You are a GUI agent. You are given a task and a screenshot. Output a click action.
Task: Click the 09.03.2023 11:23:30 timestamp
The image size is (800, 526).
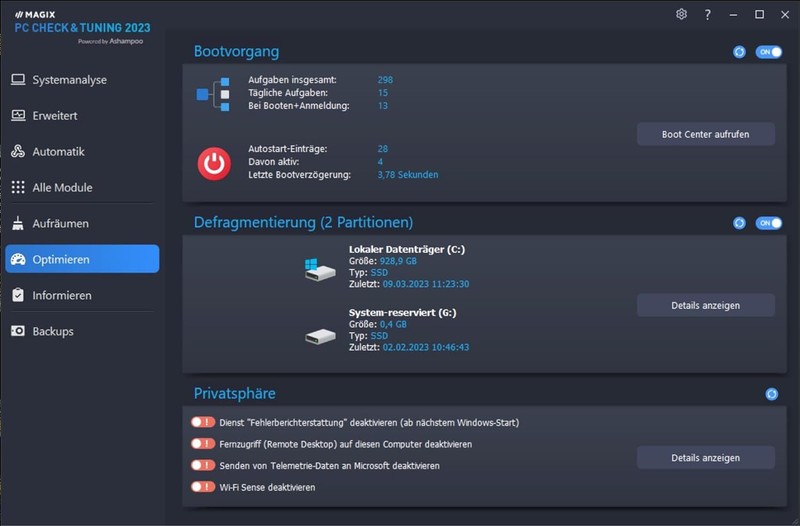click(426, 284)
